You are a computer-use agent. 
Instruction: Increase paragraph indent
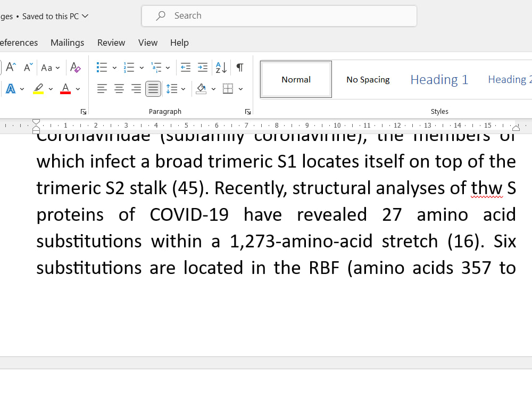pos(203,67)
